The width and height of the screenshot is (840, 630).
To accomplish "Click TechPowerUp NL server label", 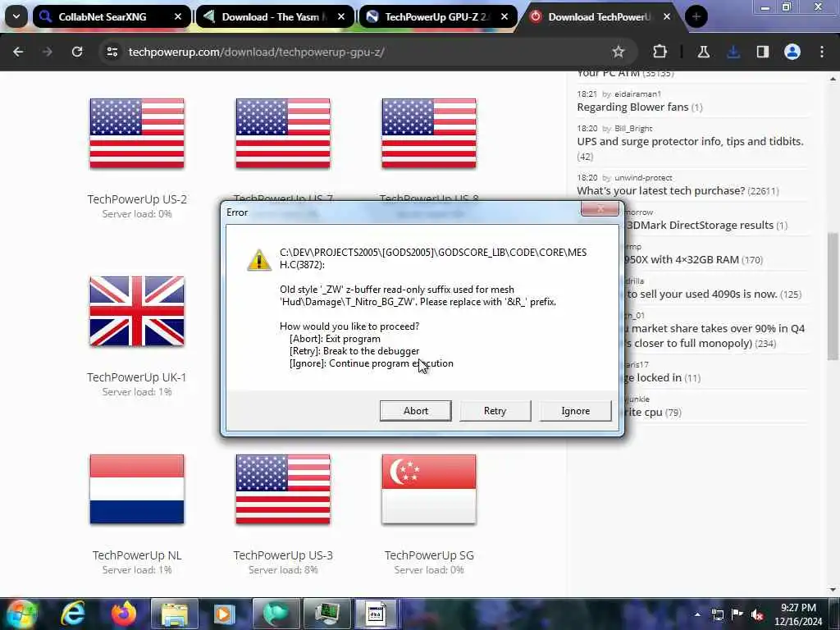I will [137, 555].
